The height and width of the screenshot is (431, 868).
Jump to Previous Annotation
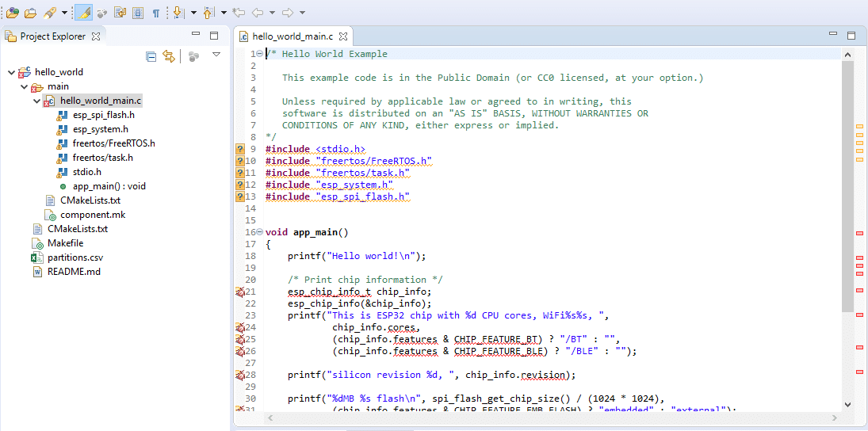(209, 12)
